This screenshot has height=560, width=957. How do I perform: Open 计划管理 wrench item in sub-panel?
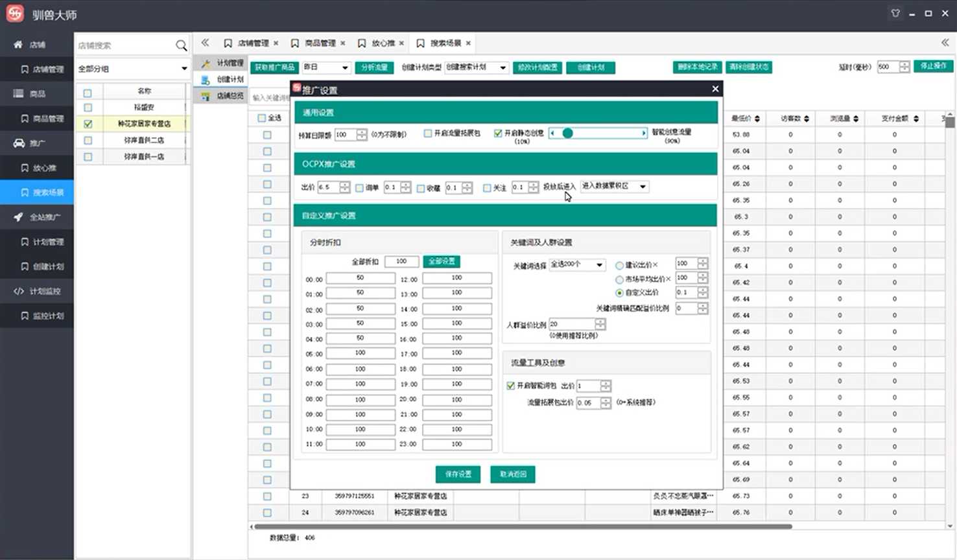[x=222, y=63]
